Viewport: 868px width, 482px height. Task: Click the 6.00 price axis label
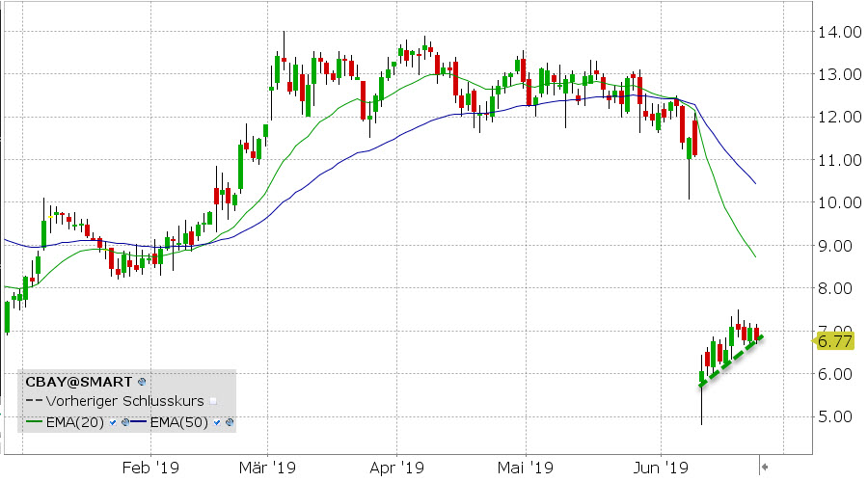tap(835, 373)
